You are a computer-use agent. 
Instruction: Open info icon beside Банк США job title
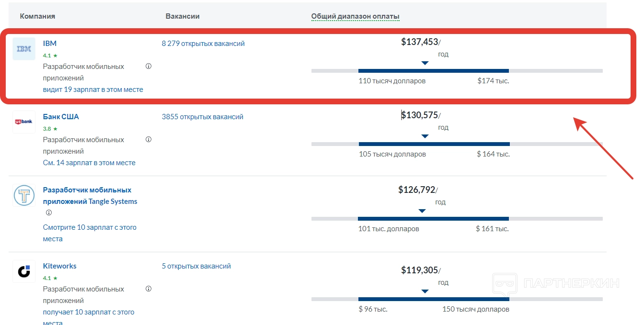pyautogui.click(x=149, y=140)
